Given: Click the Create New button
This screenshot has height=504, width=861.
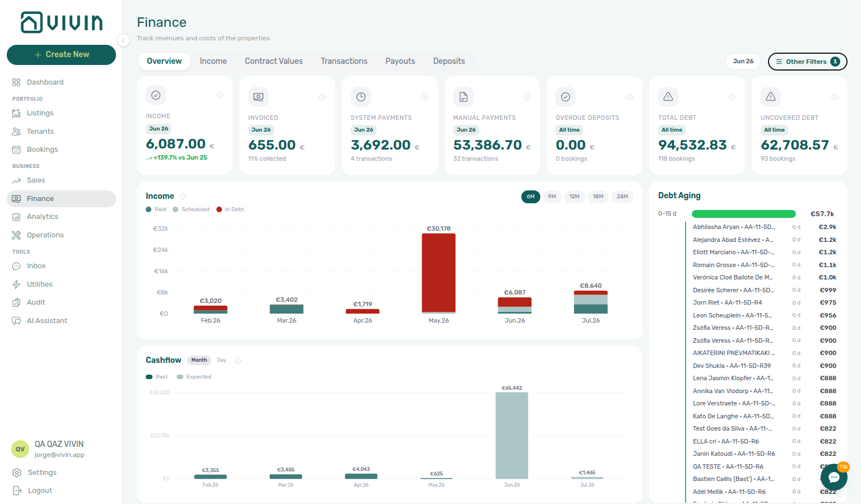Looking at the screenshot, I should point(61,55).
